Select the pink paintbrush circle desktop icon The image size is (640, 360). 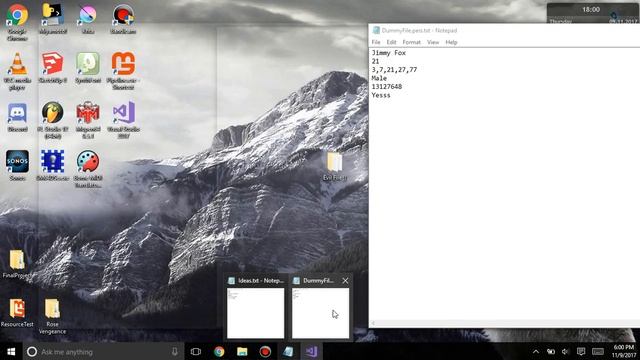pyautogui.click(x=88, y=15)
